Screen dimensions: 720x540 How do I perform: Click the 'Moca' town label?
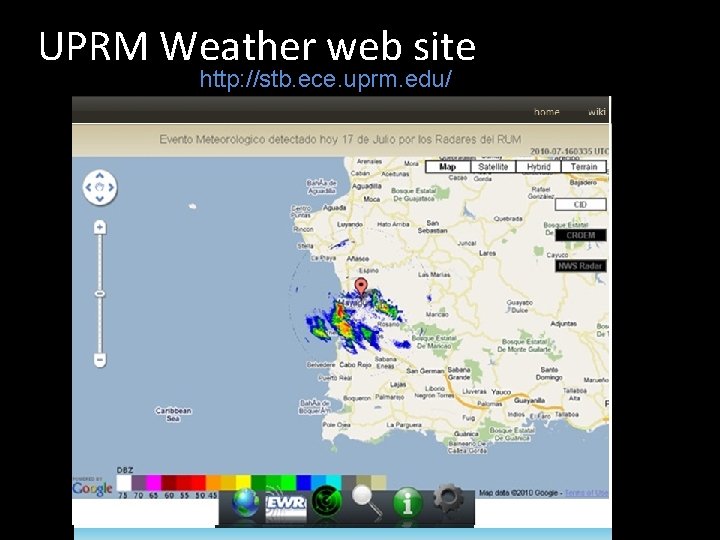coord(371,199)
